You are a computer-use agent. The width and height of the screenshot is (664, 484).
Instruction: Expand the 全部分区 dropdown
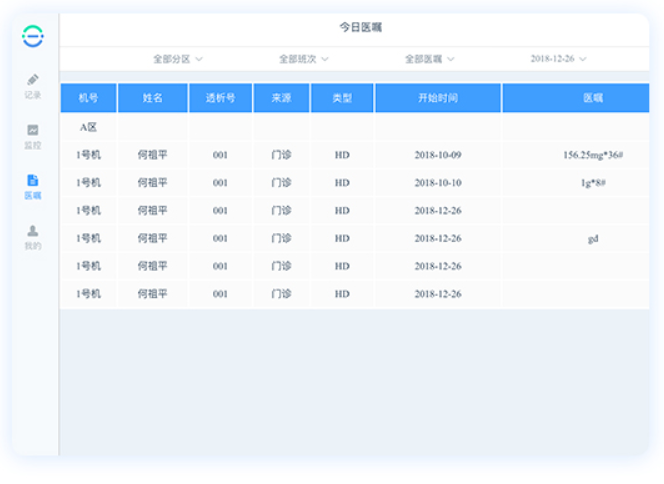point(178,59)
